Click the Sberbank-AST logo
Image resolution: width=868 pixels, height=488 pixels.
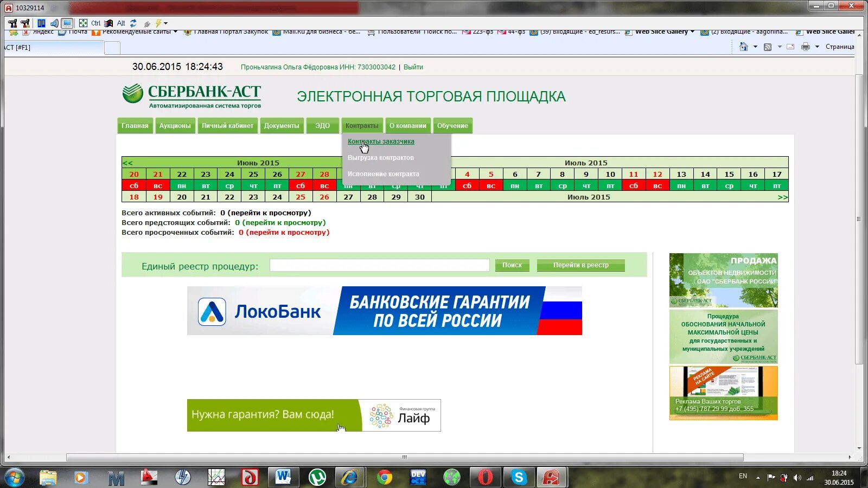coord(192,95)
